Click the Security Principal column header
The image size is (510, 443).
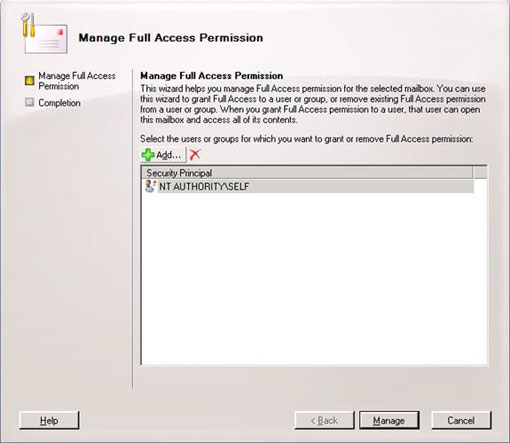(x=307, y=173)
